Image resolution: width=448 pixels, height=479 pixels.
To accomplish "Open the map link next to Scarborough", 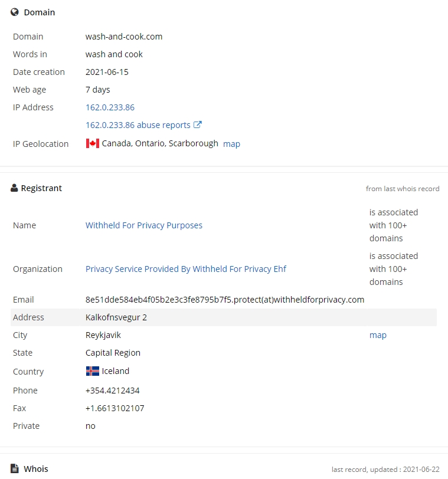I will click(231, 144).
